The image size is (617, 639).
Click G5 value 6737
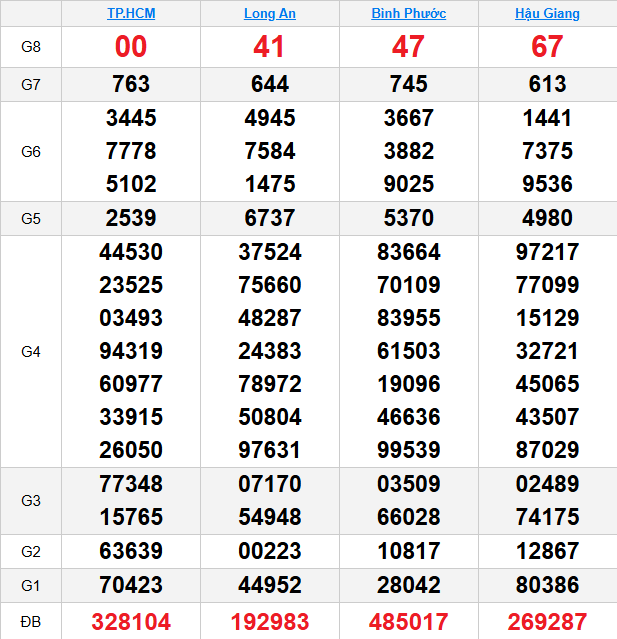270,218
